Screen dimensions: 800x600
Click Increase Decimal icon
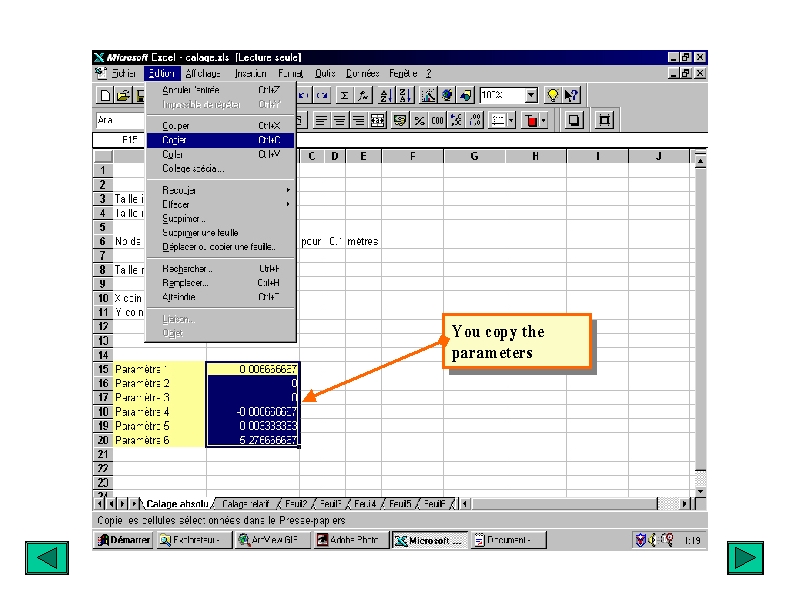pyautogui.click(x=457, y=121)
